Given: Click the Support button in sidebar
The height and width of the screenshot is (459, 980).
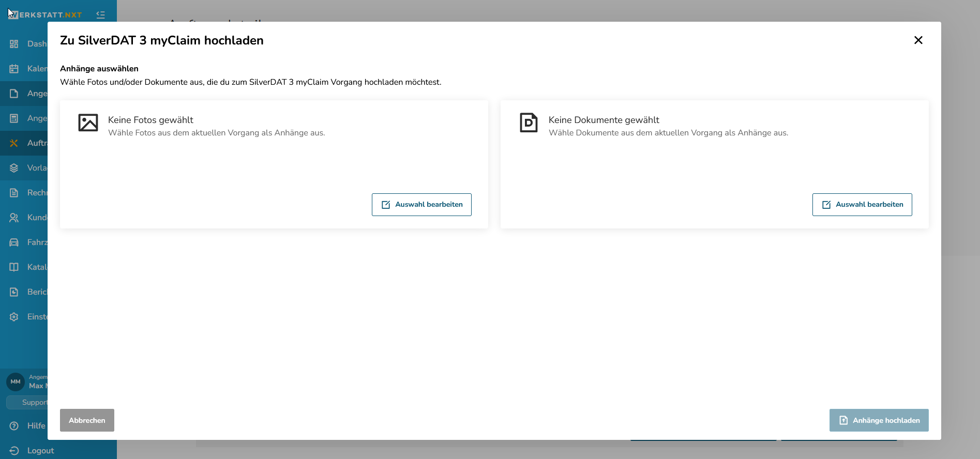Looking at the screenshot, I should [27, 402].
